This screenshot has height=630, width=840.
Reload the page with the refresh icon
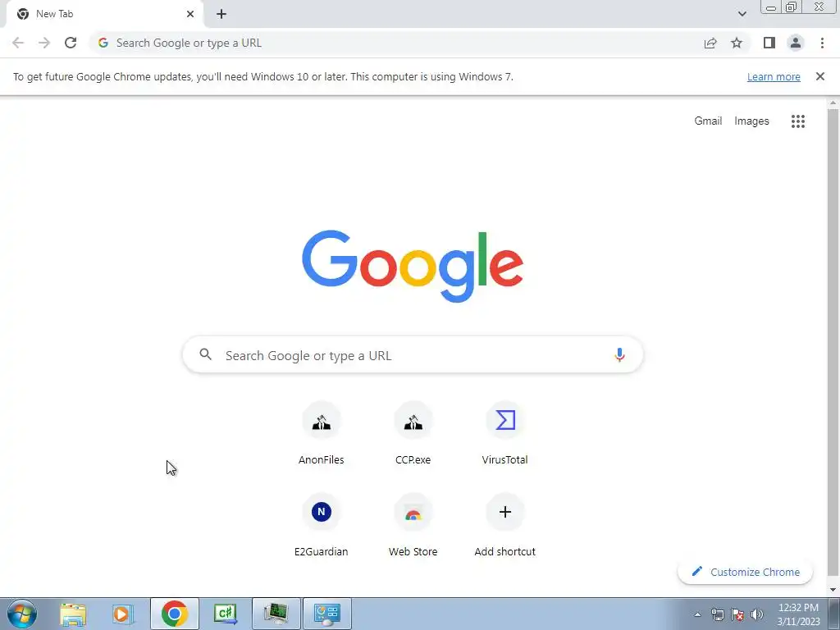click(71, 43)
